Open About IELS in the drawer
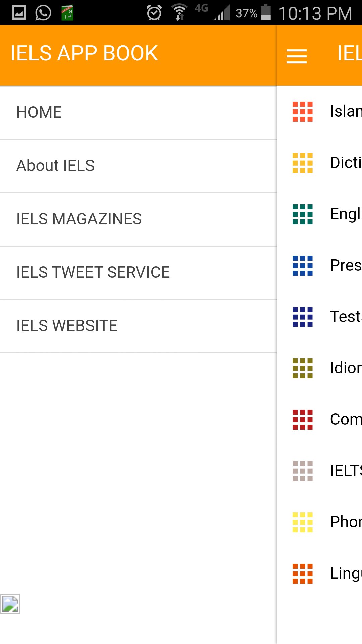This screenshot has width=362, height=644. [x=56, y=166]
